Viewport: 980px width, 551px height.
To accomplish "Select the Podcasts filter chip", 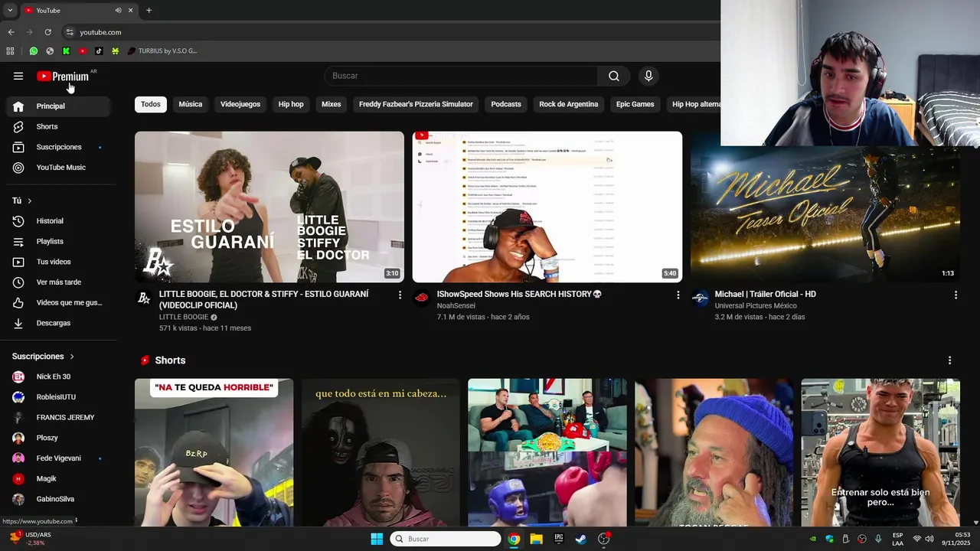I will click(506, 104).
